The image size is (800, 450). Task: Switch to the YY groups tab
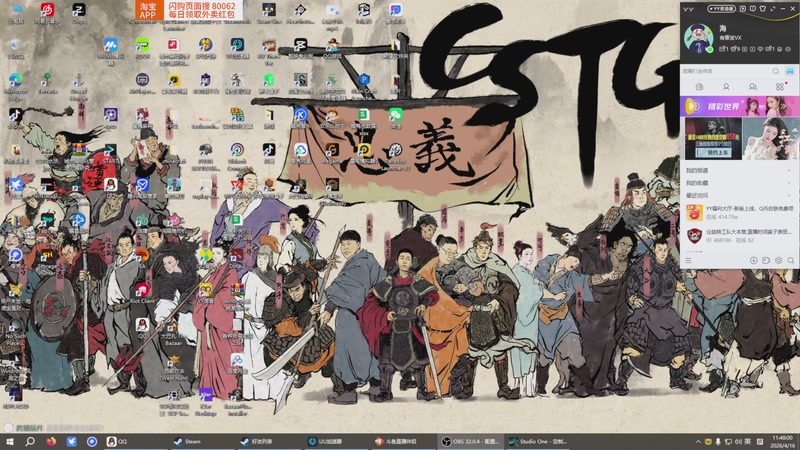pos(753,87)
